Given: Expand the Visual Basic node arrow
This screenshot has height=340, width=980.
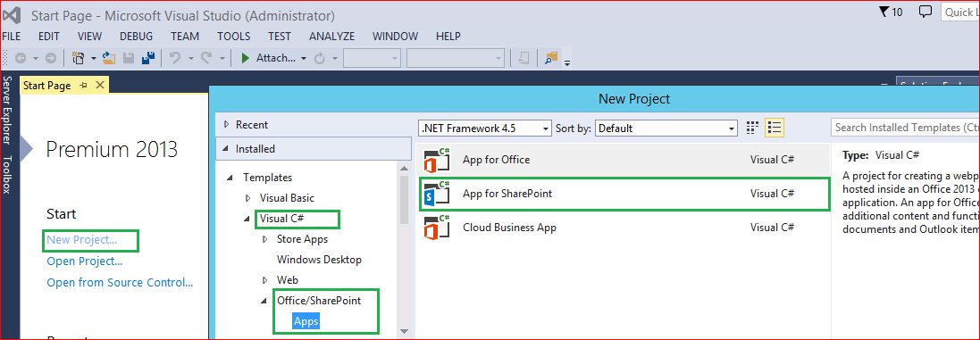Looking at the screenshot, I should click(248, 198).
